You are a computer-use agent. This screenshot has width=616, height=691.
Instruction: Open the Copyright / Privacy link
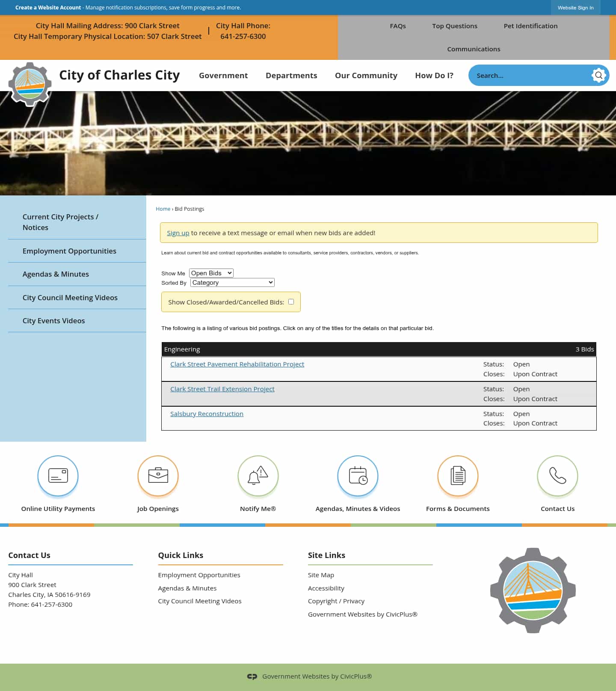(336, 601)
